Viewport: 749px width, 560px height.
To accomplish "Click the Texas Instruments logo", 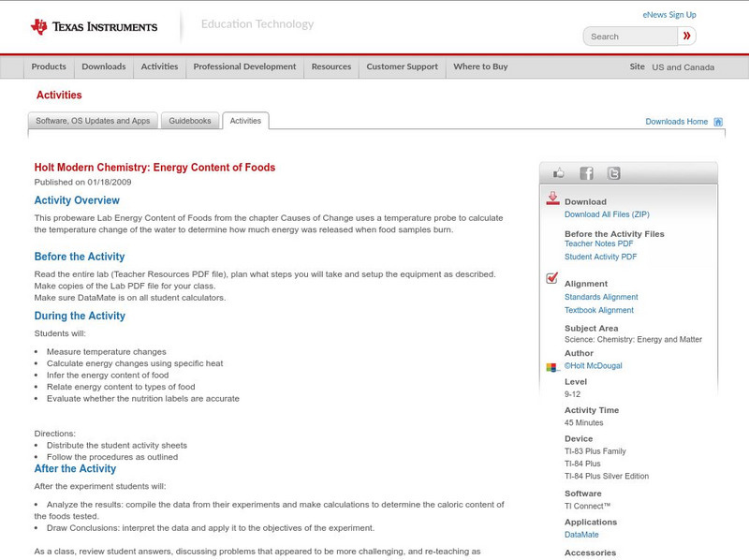I will click(x=94, y=27).
